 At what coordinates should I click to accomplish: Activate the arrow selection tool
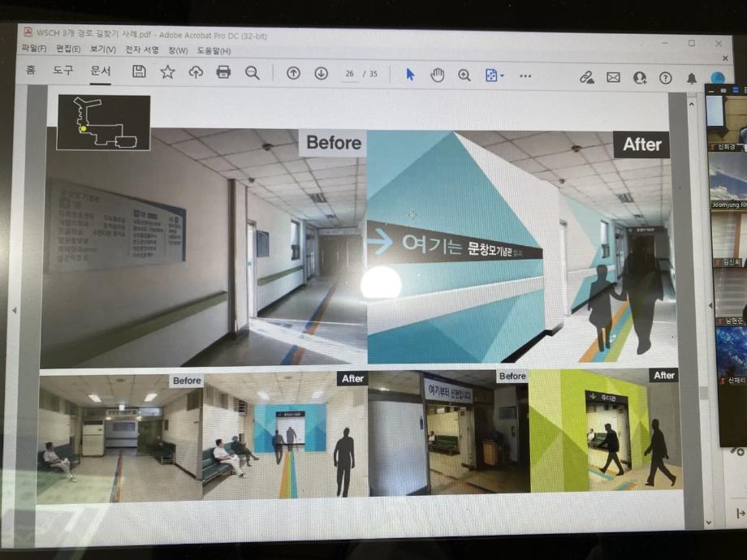(410, 75)
